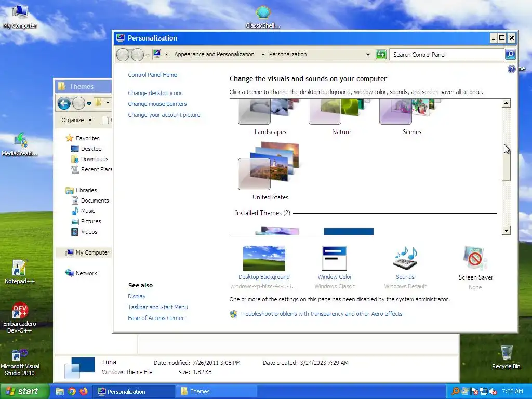Viewport: 532px width, 399px height.
Task: Click the search tray icon
Action: (456, 392)
